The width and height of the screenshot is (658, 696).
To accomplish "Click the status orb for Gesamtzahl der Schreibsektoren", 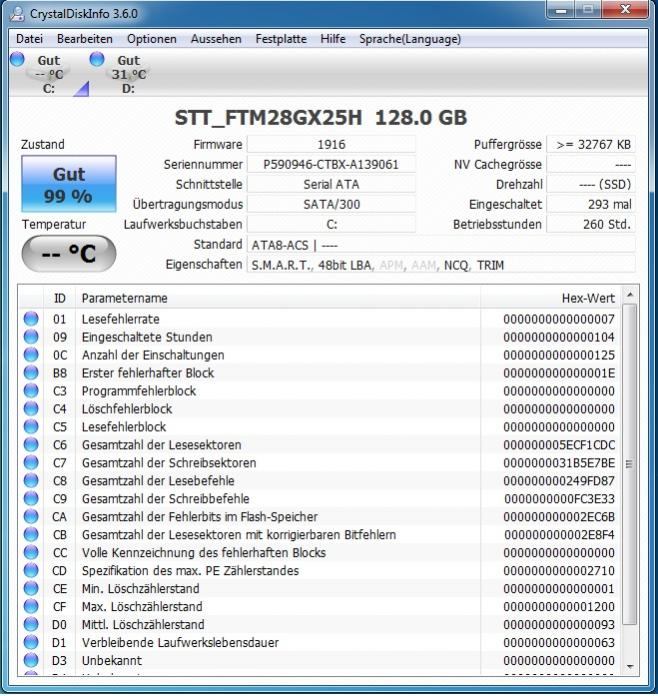I will (31, 463).
